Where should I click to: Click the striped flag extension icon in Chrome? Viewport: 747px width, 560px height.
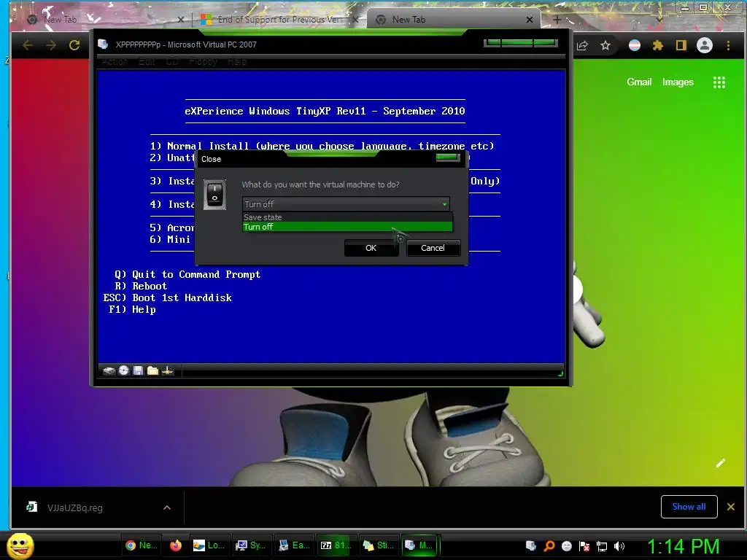click(x=635, y=46)
